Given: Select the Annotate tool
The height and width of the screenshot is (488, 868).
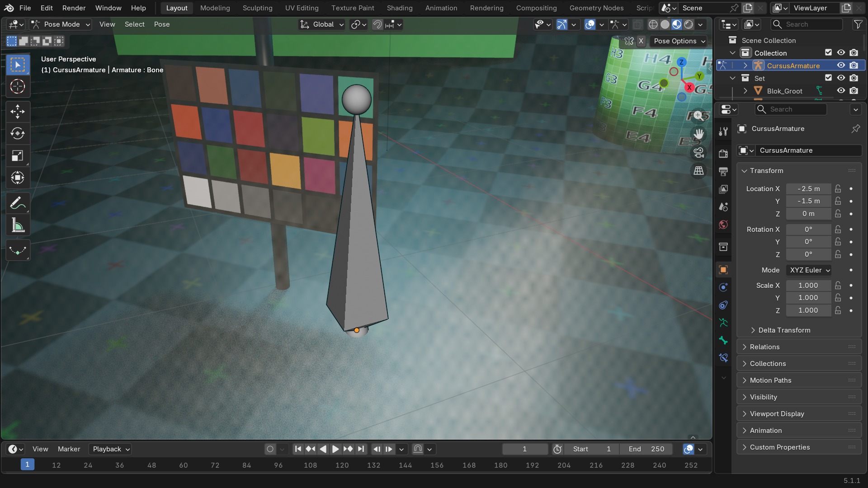Looking at the screenshot, I should point(18,203).
